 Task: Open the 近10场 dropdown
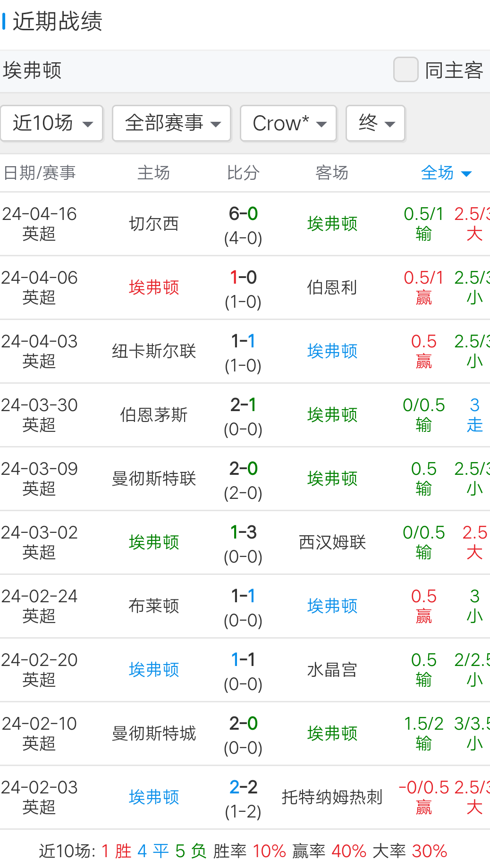(x=52, y=123)
